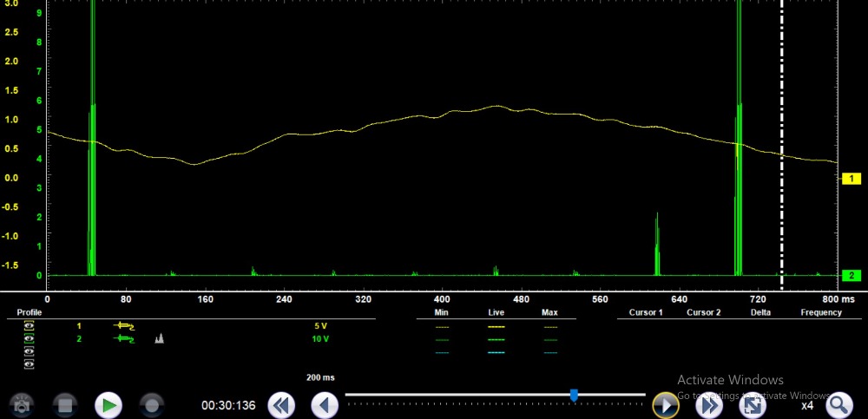Fast forward with double-right arrow button

pos(709,404)
